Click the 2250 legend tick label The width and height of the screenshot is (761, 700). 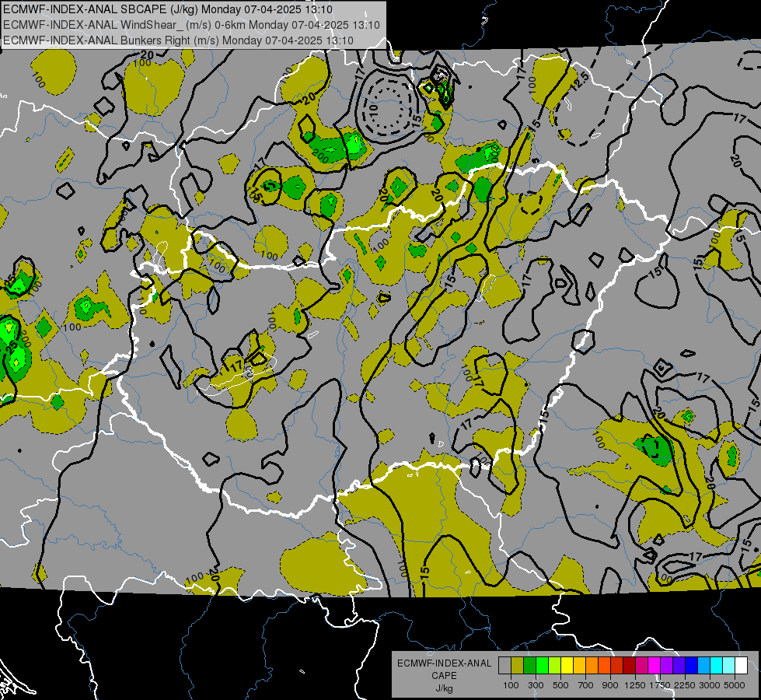[x=685, y=685]
